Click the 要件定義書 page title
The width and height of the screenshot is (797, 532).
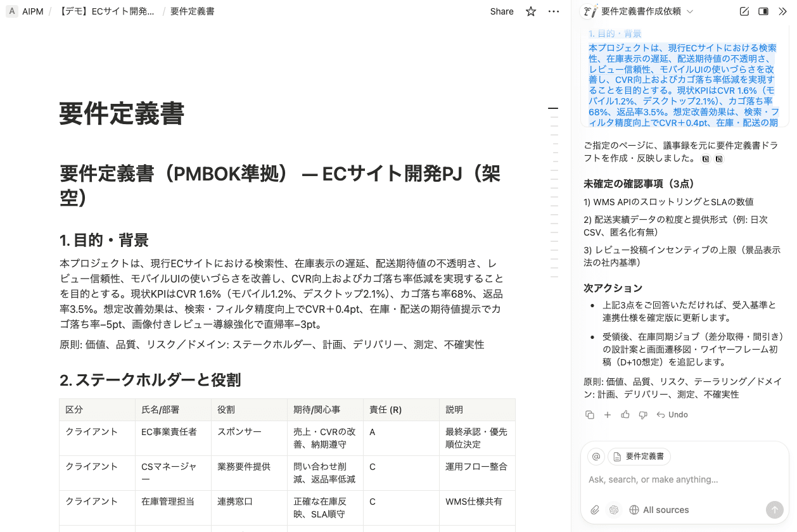(122, 114)
